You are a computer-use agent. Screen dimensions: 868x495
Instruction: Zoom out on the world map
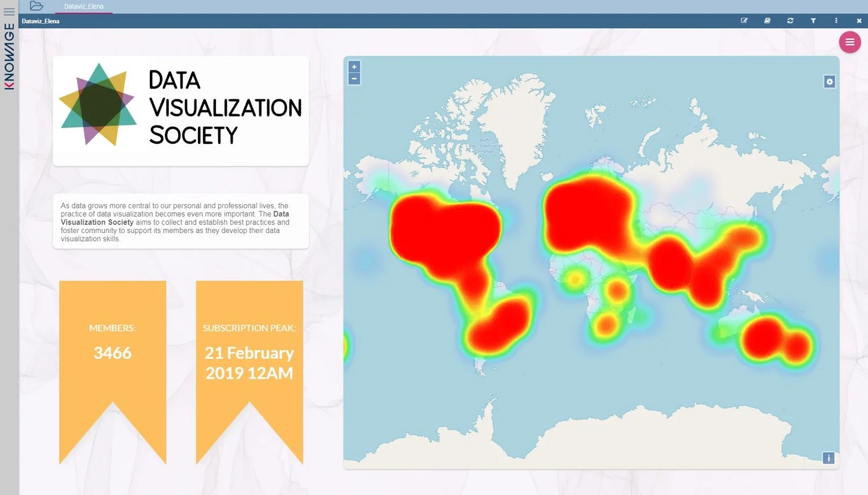[x=354, y=78]
